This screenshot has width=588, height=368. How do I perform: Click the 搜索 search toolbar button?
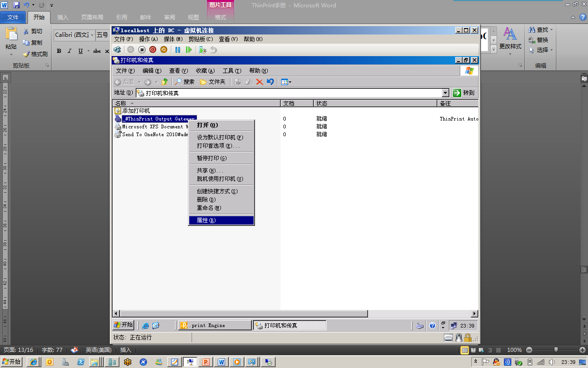(x=184, y=82)
